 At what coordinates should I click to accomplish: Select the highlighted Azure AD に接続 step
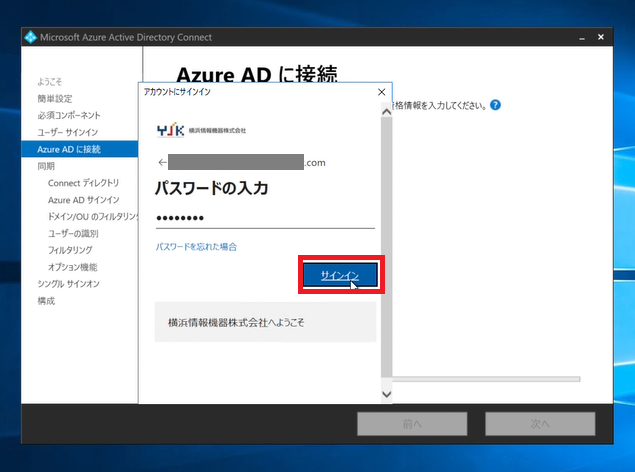tap(79, 149)
